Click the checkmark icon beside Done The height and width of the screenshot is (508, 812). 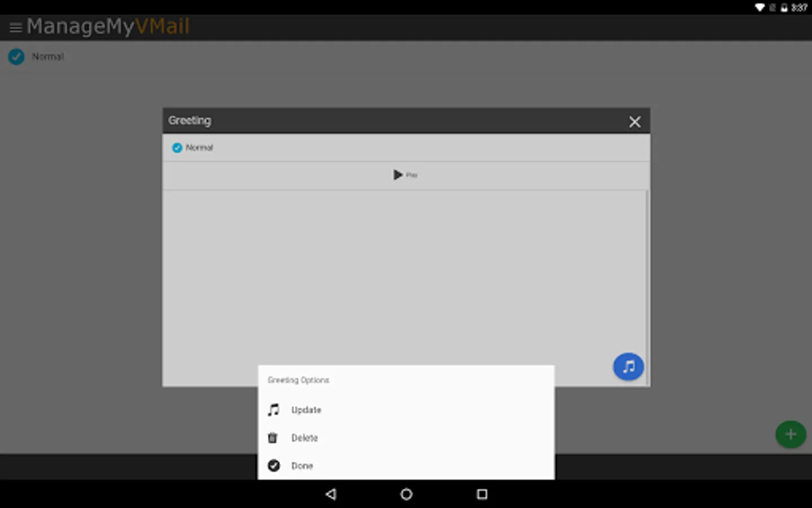click(x=273, y=466)
